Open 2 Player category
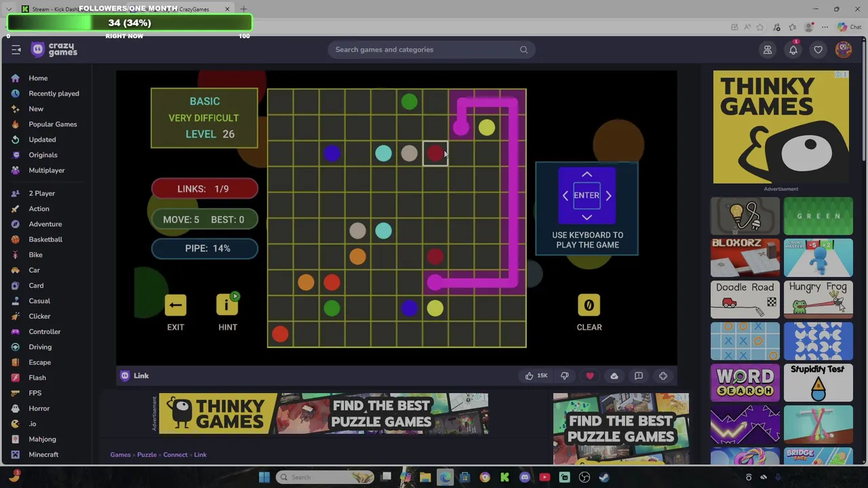 (42, 193)
